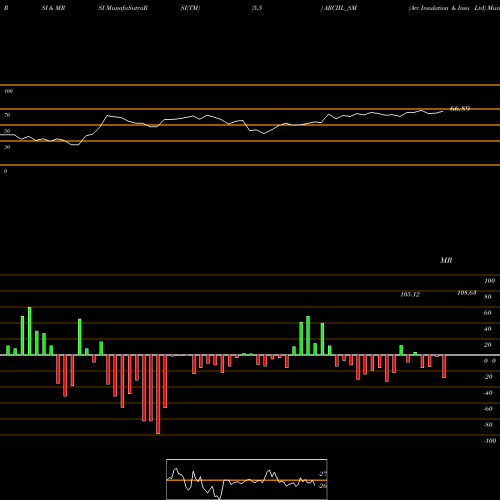Click the MR axis label -80
This screenshot has height=500, width=500.
click(x=488, y=425)
